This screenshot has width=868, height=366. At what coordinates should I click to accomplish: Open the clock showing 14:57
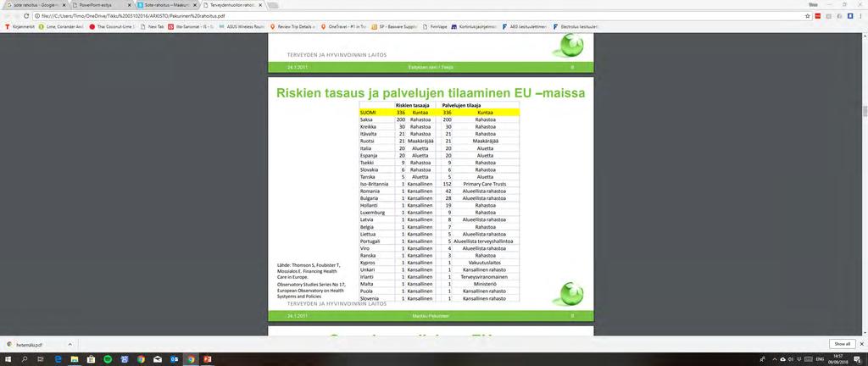tap(838, 359)
